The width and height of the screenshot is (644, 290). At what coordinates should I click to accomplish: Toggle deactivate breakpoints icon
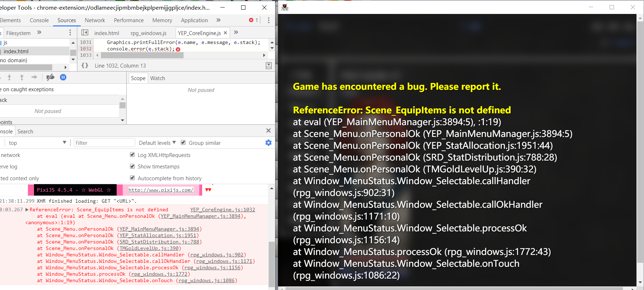tap(50, 77)
